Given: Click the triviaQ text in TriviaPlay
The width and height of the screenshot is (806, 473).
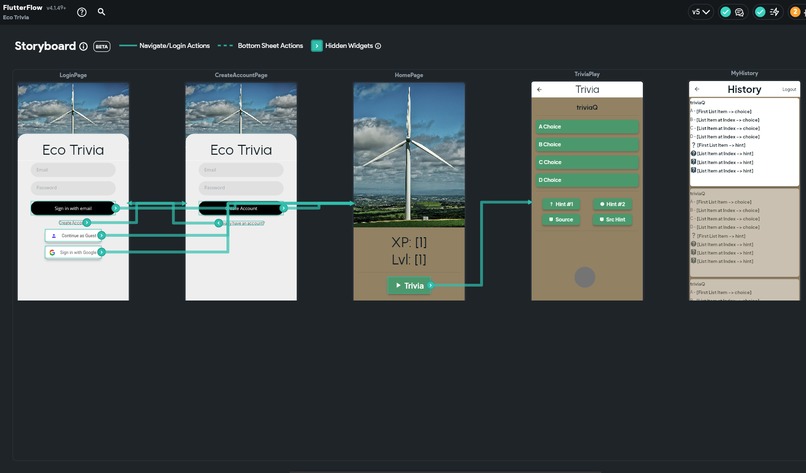Looking at the screenshot, I should pos(587,107).
